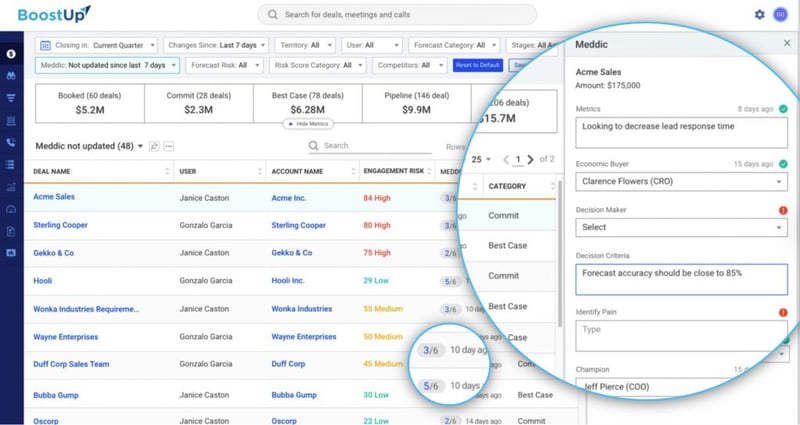The image size is (800, 425).
Task: Open the Economic Buyer dropdown
Action: click(681, 182)
